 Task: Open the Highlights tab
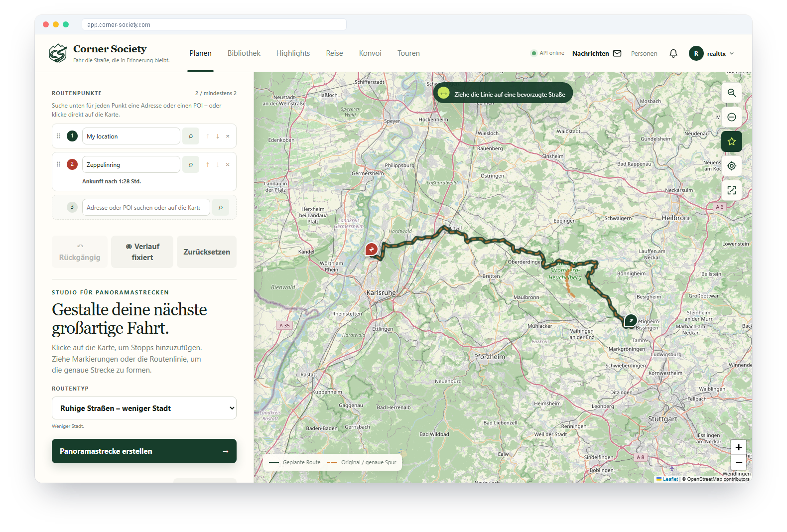[293, 53]
